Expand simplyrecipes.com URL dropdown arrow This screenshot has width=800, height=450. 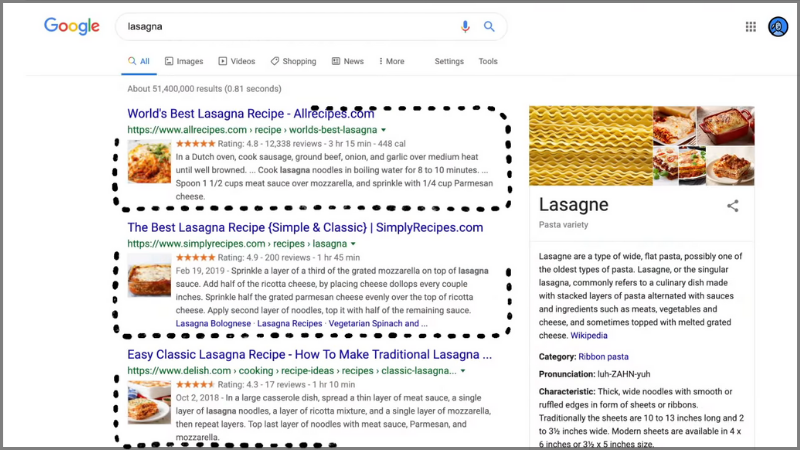pyautogui.click(x=353, y=244)
